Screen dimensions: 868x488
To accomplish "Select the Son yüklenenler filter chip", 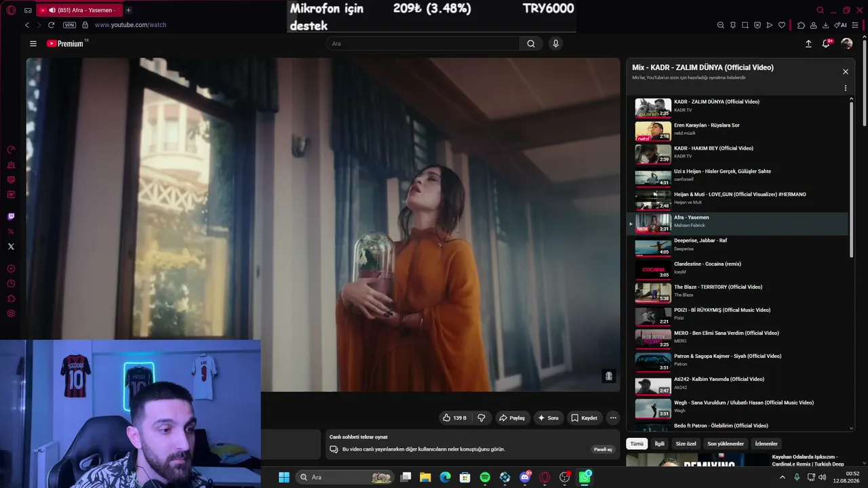I will (726, 444).
